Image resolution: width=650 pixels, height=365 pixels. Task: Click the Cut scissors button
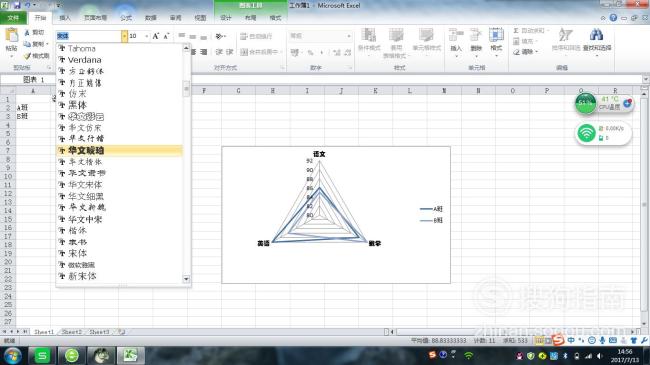[34, 32]
